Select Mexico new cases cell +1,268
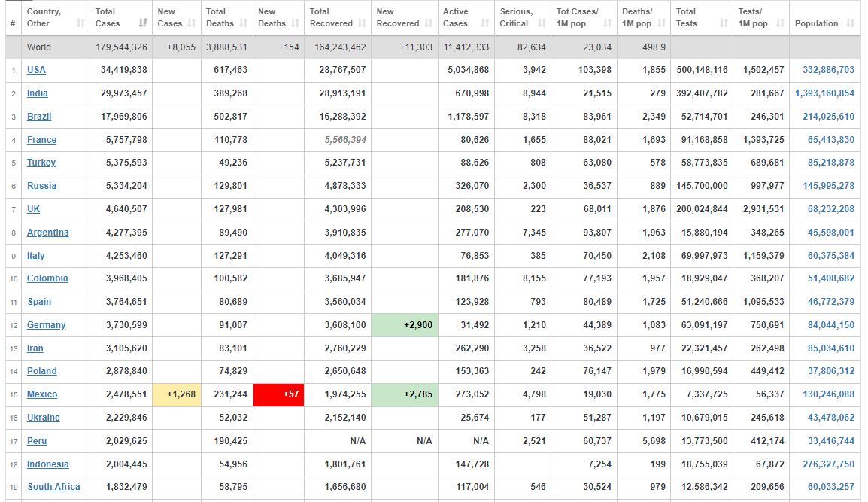Image resolution: width=868 pixels, height=502 pixels. 177,394
